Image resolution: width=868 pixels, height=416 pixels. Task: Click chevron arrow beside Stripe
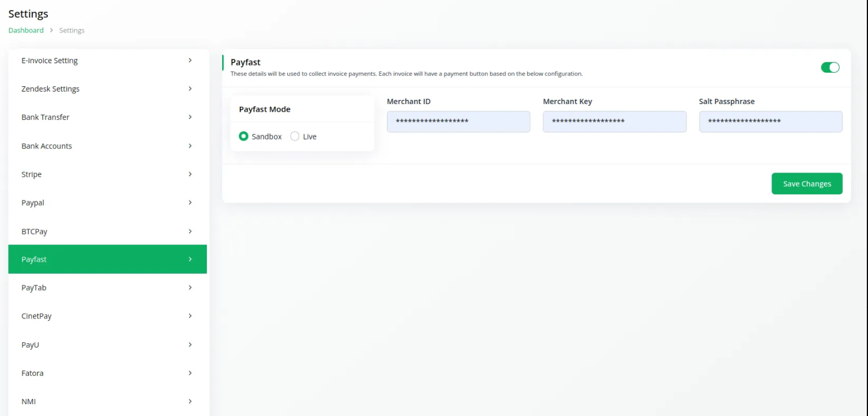click(190, 174)
